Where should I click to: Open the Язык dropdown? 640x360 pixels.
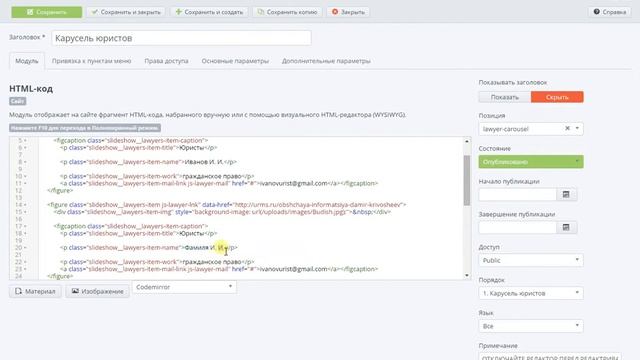[531, 326]
